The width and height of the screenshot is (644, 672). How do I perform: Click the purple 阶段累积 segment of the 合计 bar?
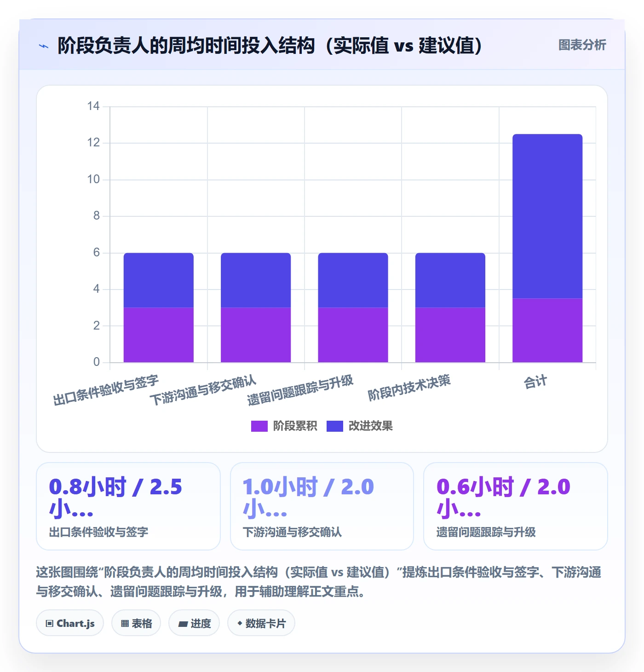(547, 330)
